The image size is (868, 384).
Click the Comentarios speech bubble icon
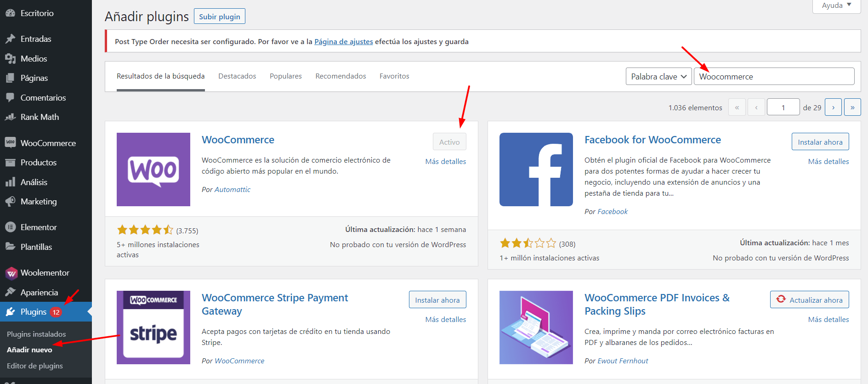(x=10, y=97)
